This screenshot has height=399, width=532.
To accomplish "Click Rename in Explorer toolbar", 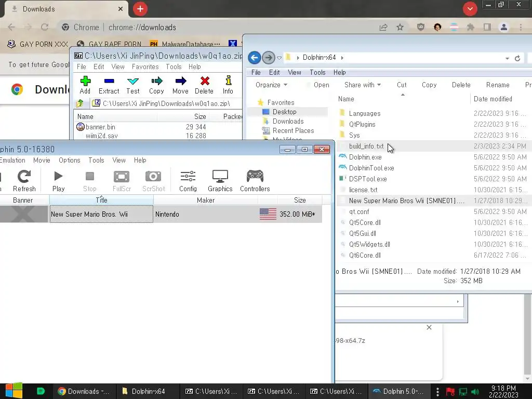I will [498, 85].
